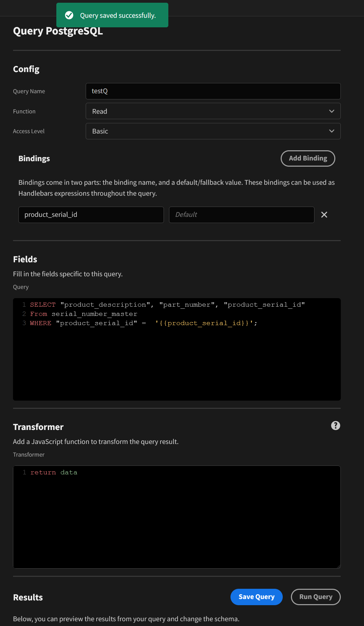The image size is (364, 626).
Task: Click the Save Query button
Action: click(256, 597)
